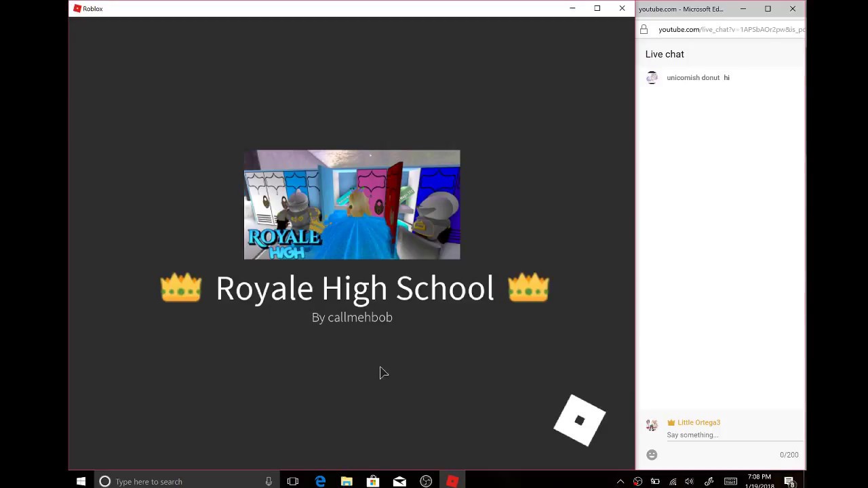Click the lock icon in Edge address bar
The width and height of the screenshot is (868, 488).
tap(644, 30)
